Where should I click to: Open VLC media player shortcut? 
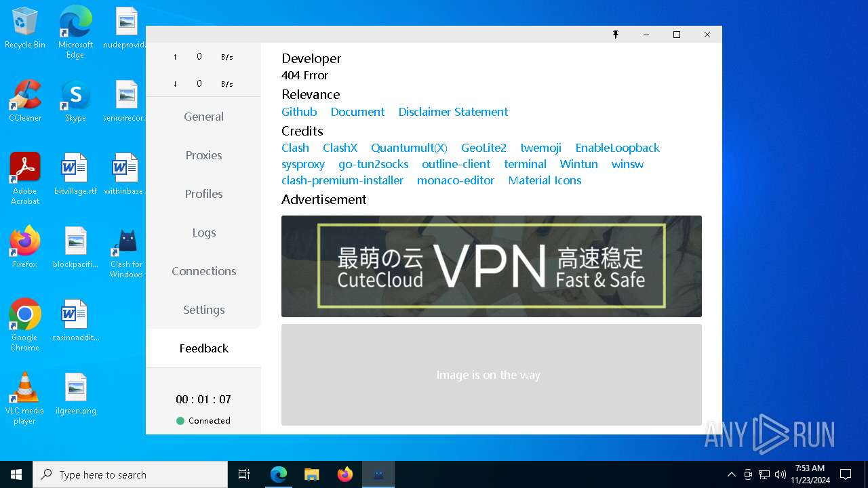pos(25,399)
